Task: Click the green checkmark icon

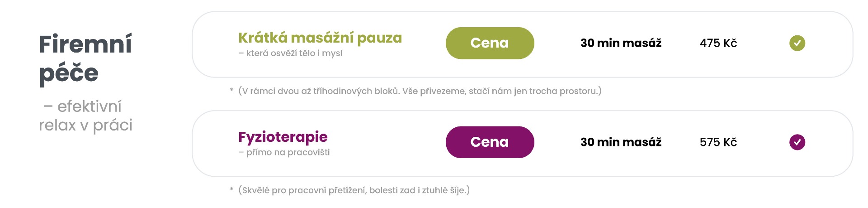Action: click(797, 43)
